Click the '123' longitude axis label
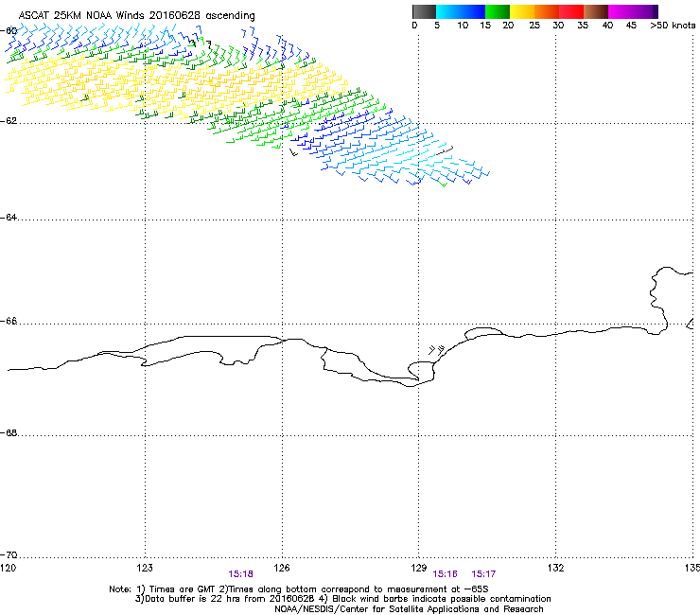 (145, 568)
